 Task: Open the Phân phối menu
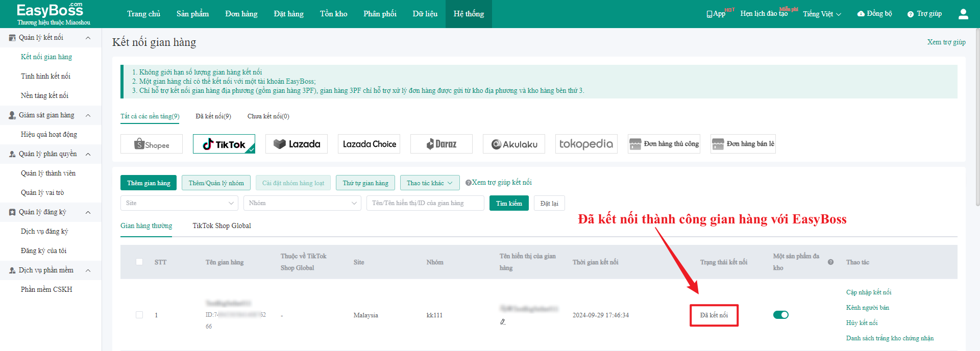click(380, 14)
